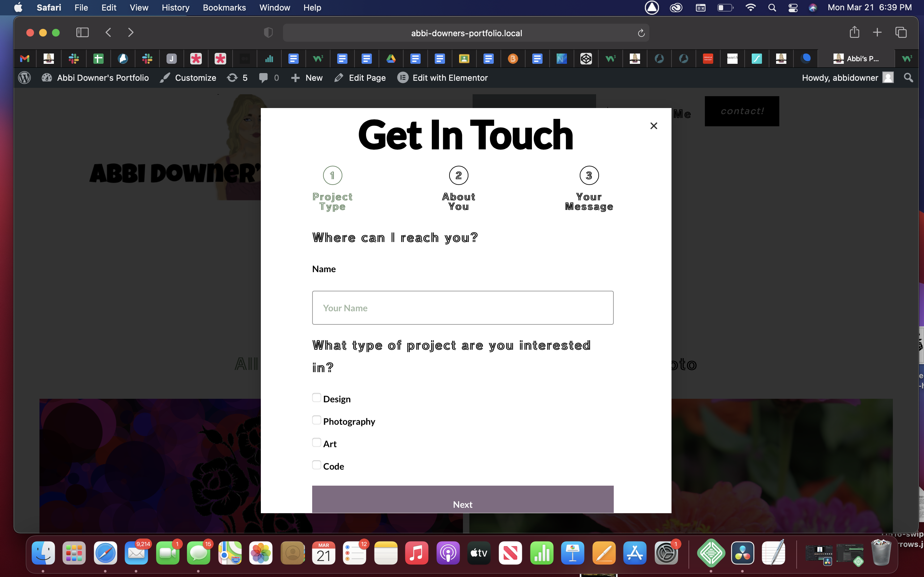This screenshot has width=924, height=577.
Task: Click the admin bar search magnifier icon
Action: 908,78
